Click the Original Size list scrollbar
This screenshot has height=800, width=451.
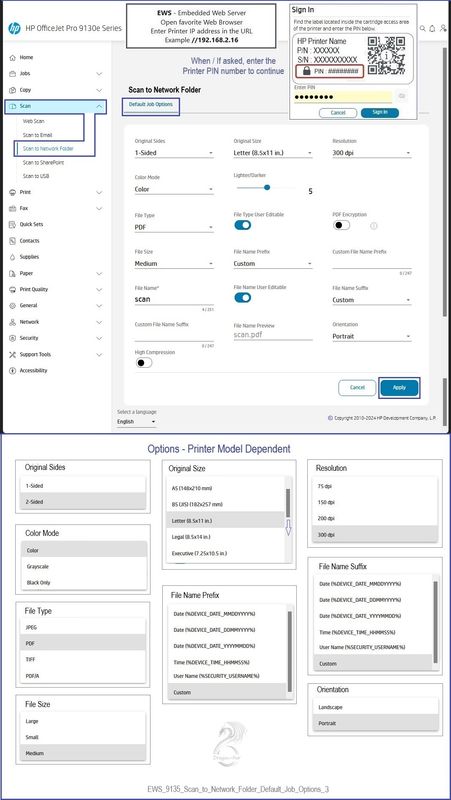tap(288, 503)
